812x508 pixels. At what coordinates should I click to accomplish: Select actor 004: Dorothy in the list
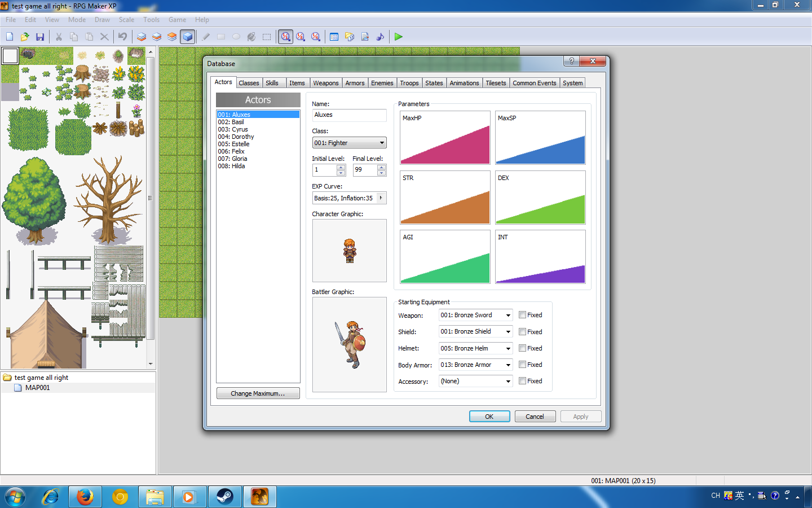coord(258,137)
